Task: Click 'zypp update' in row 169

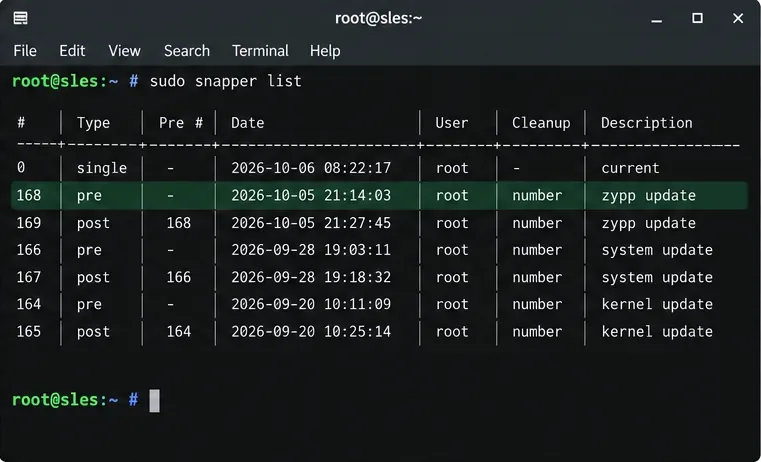Action: (x=648, y=224)
